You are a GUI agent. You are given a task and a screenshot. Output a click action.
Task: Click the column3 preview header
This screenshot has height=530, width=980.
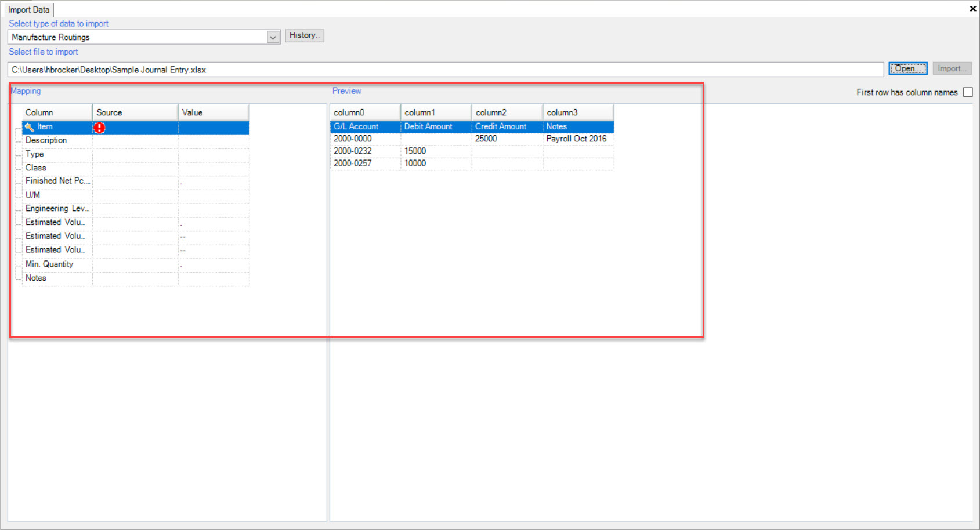coord(578,112)
